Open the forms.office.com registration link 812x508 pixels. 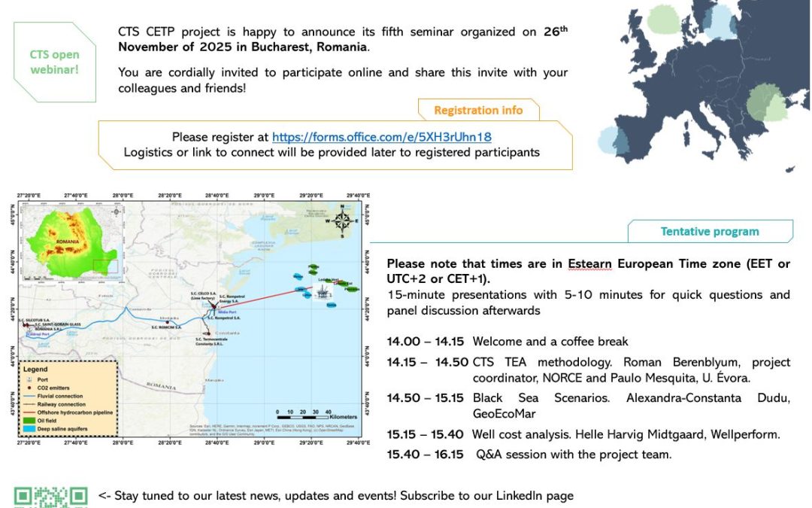click(x=381, y=137)
